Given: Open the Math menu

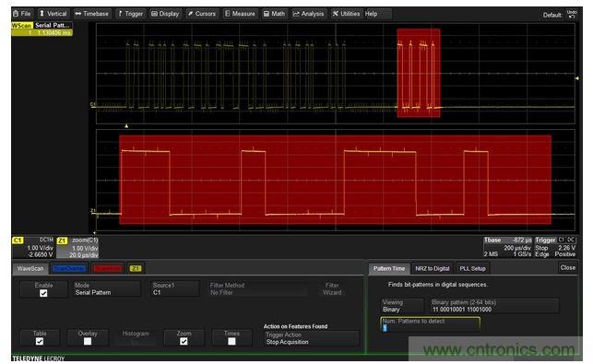Looking at the screenshot, I should point(274,14).
